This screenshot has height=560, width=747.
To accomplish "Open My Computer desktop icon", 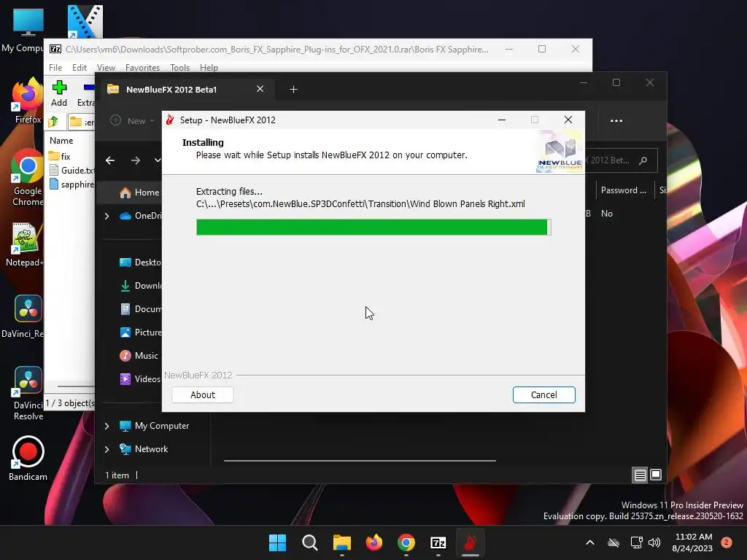I will 23,29.
